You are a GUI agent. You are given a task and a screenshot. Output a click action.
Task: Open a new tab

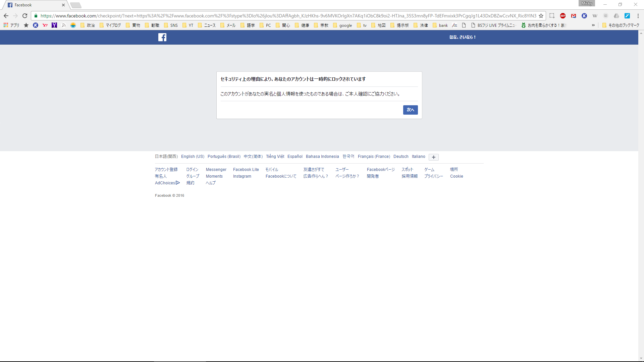tap(76, 5)
